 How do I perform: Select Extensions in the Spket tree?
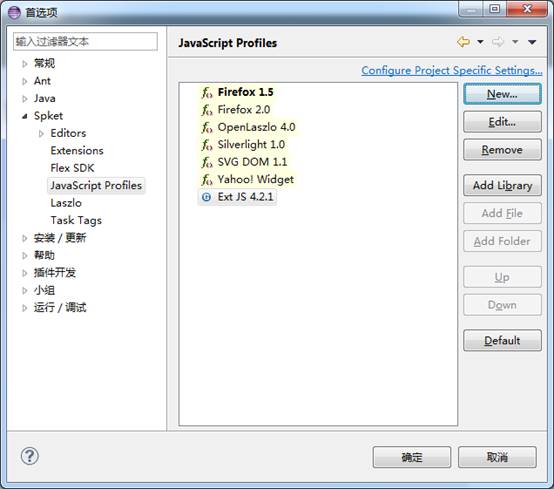(77, 151)
